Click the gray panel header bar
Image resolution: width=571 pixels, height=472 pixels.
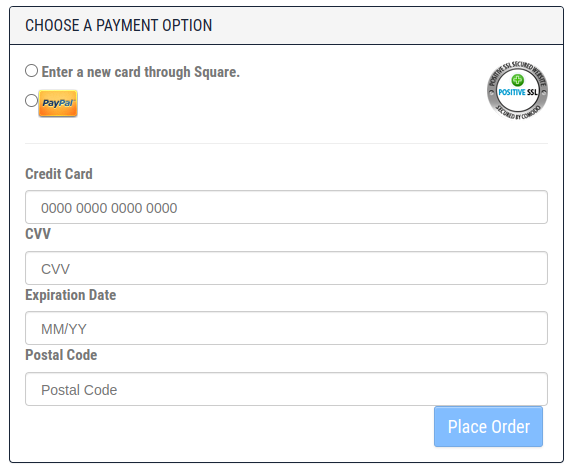coord(286,25)
